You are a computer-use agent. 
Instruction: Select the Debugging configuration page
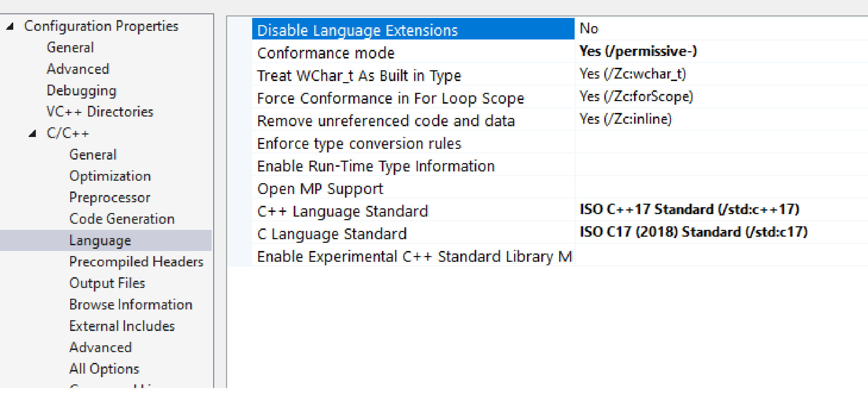coord(81,90)
